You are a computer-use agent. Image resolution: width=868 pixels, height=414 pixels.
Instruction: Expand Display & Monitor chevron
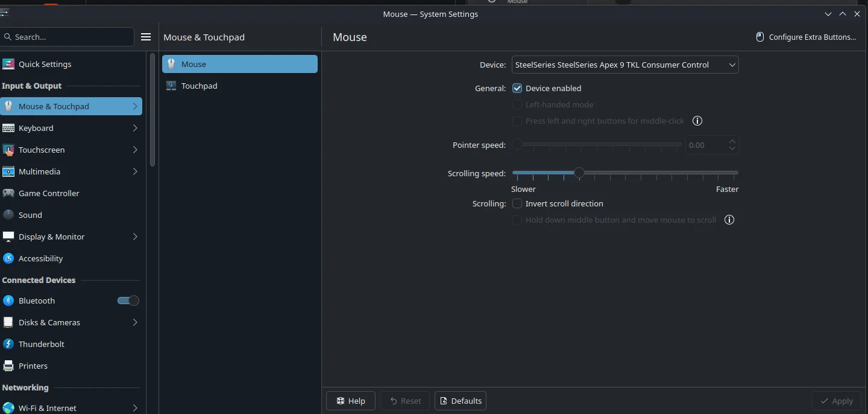[x=135, y=237]
